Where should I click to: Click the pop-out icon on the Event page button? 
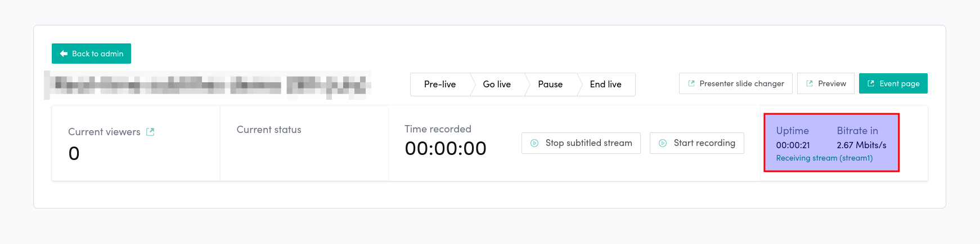(x=871, y=83)
